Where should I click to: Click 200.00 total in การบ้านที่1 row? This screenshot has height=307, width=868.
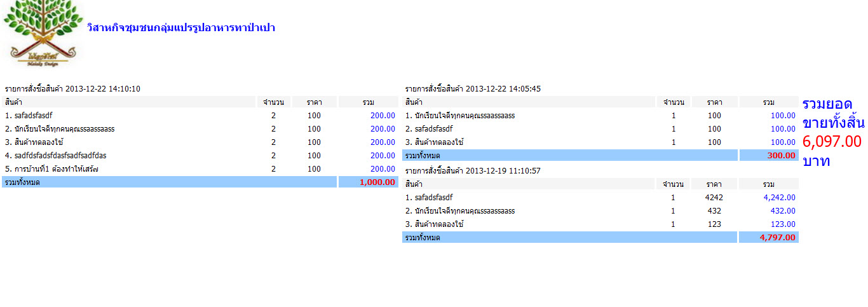(x=383, y=169)
